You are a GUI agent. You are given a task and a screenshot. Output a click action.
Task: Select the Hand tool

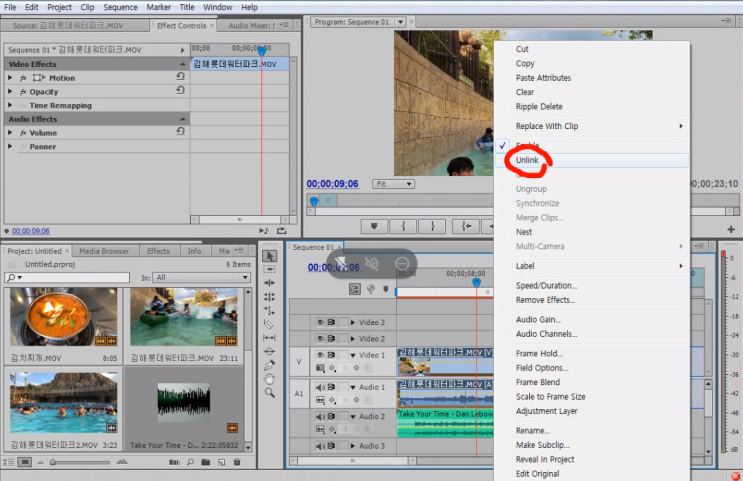point(269,379)
